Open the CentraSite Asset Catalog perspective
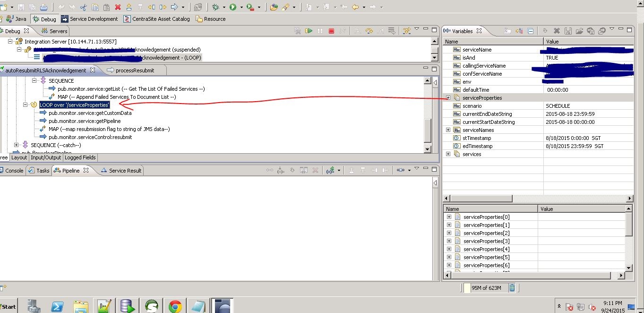The width and height of the screenshot is (644, 313). 160,19
